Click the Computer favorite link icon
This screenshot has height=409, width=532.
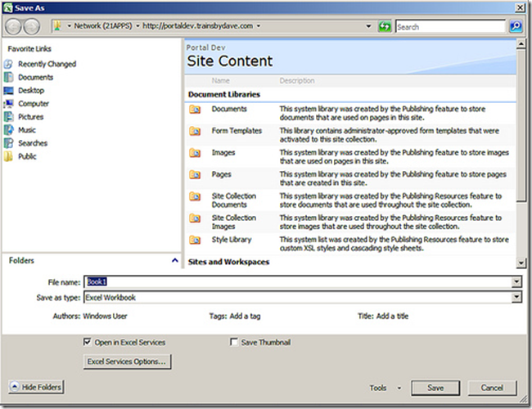8,103
